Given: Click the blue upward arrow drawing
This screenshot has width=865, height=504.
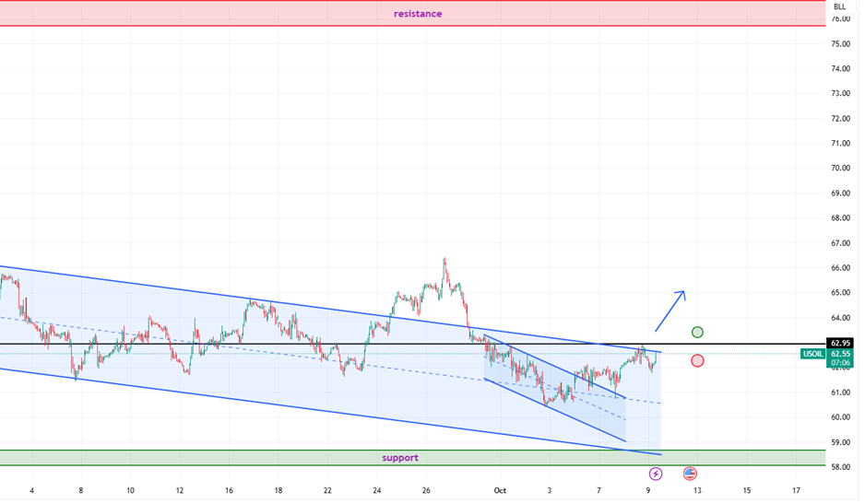Looking at the screenshot, I should pyautogui.click(x=670, y=311).
